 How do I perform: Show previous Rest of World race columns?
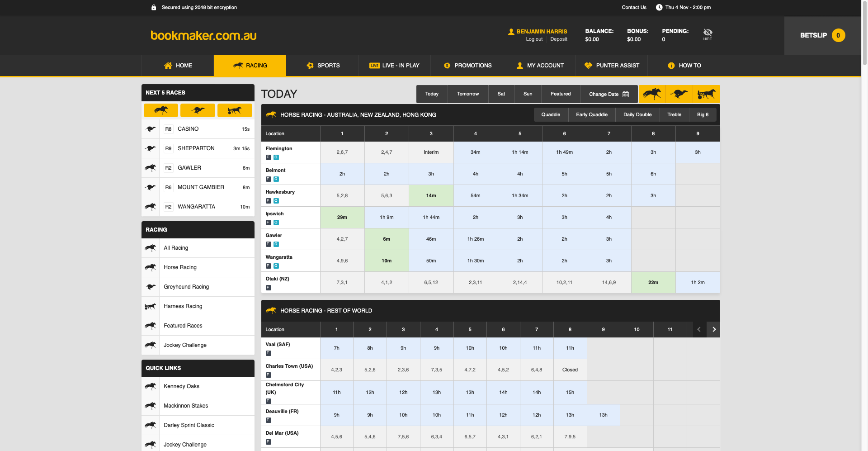click(699, 329)
